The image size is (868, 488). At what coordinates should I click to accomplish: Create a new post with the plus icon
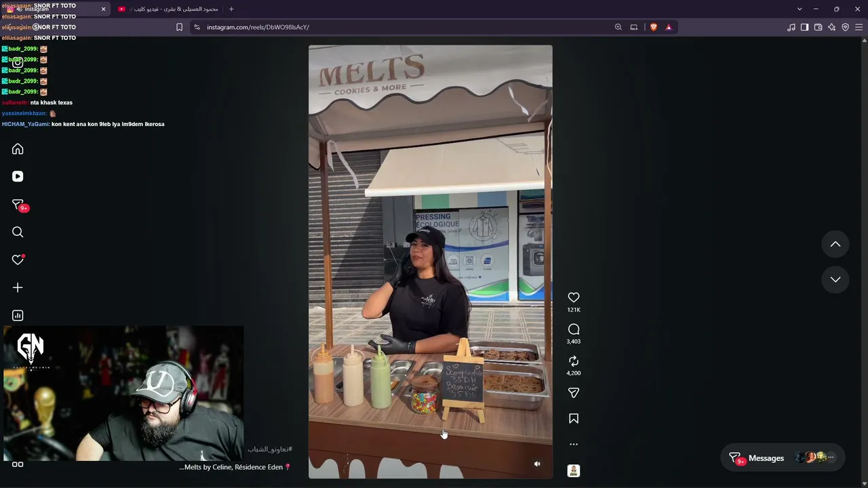pos(18,287)
